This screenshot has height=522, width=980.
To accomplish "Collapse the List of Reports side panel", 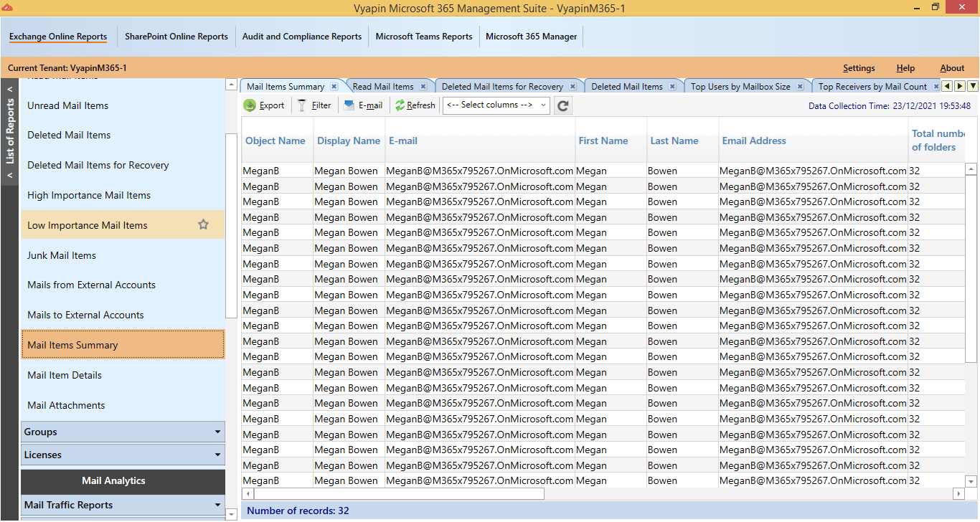I will (9, 132).
